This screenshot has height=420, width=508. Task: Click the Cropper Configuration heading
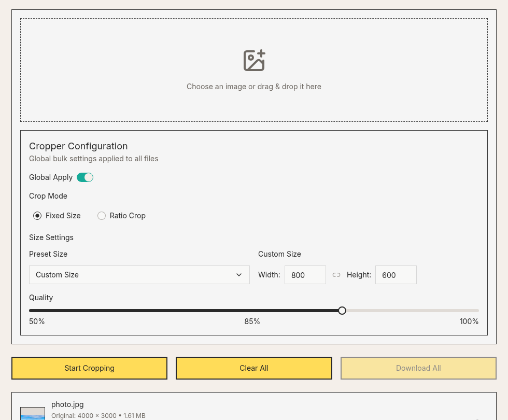(78, 146)
